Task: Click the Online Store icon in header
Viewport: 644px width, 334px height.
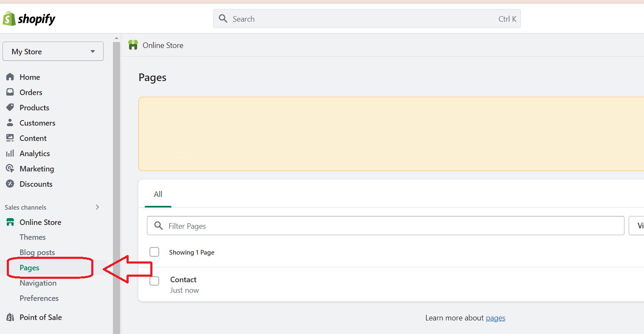Action: 133,45
